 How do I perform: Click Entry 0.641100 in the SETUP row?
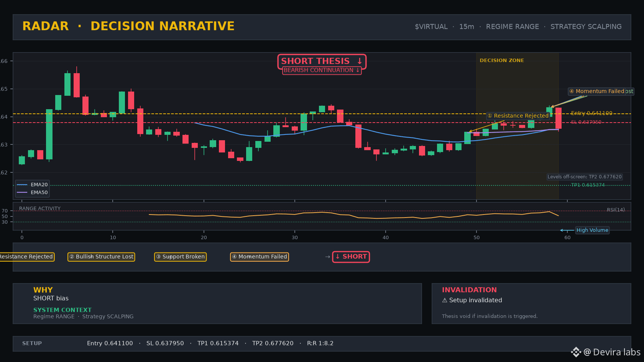[x=110, y=343]
